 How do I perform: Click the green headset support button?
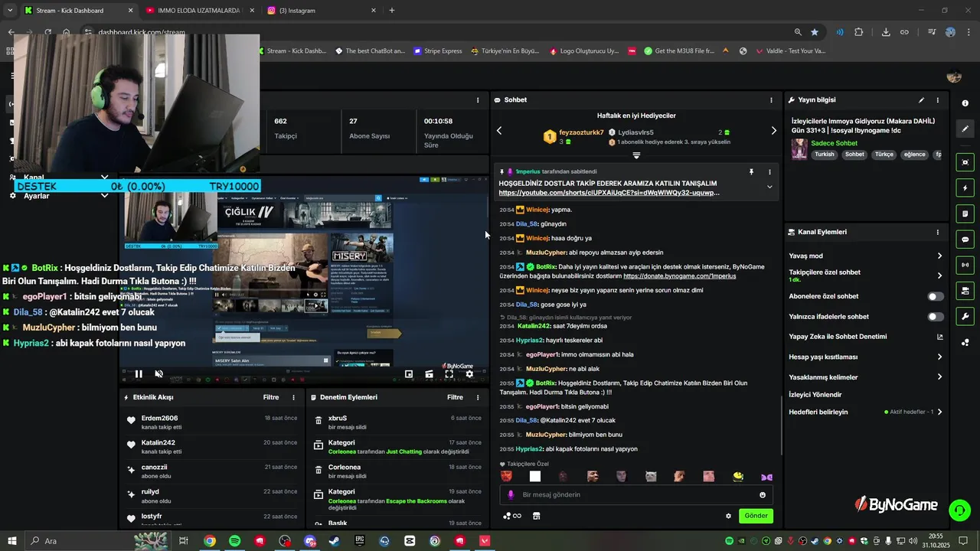click(959, 510)
